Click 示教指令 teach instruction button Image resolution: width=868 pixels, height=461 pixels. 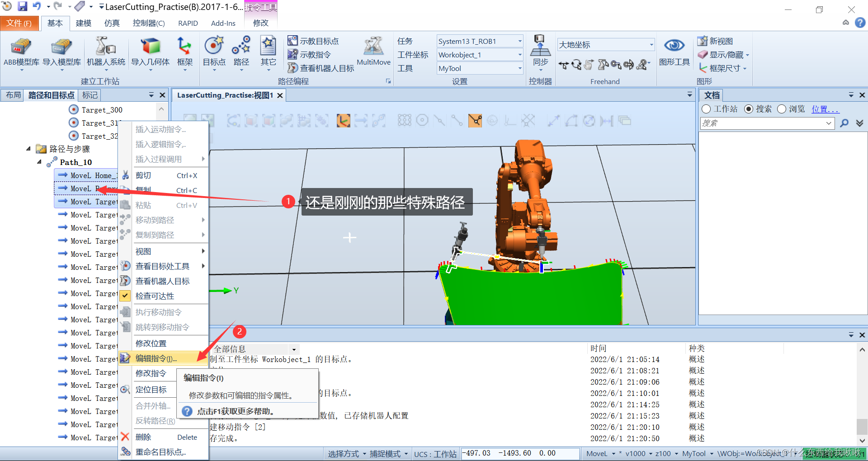[x=309, y=55]
